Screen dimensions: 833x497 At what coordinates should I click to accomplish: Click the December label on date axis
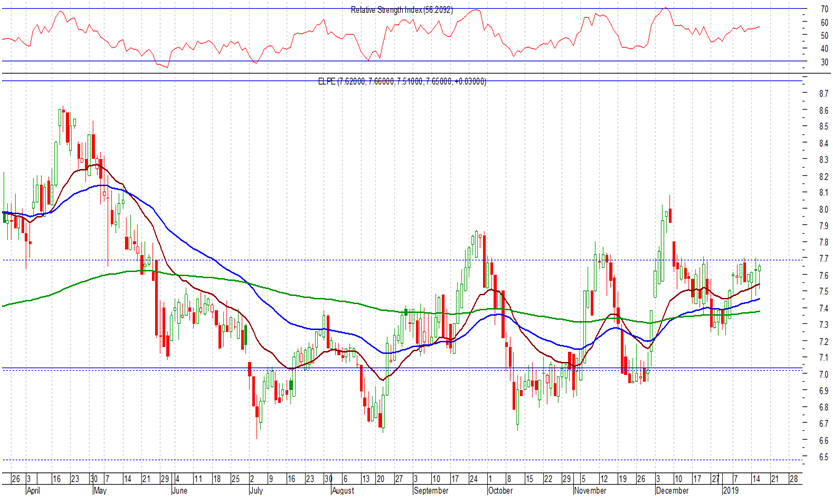673,492
